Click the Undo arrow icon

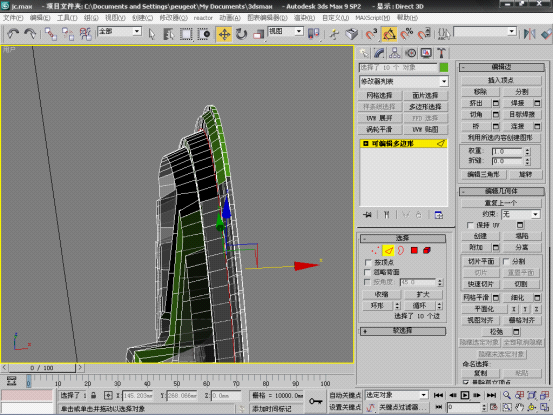point(13,34)
